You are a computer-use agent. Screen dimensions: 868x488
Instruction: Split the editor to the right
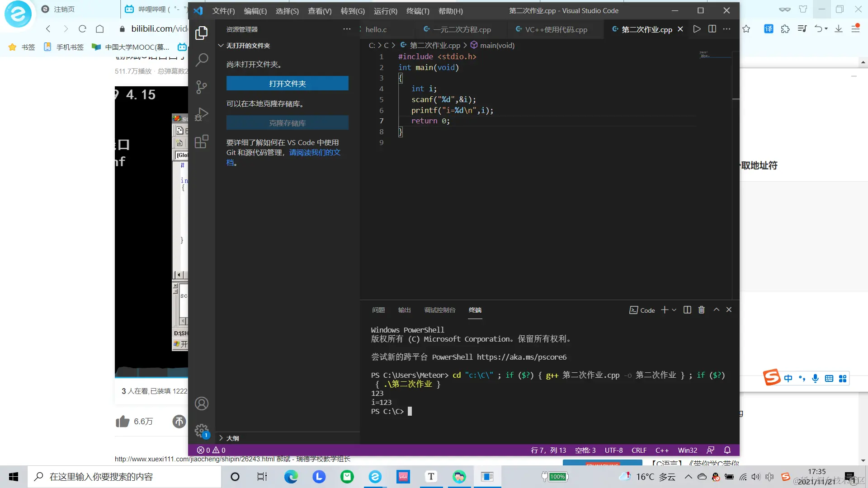[x=712, y=29]
